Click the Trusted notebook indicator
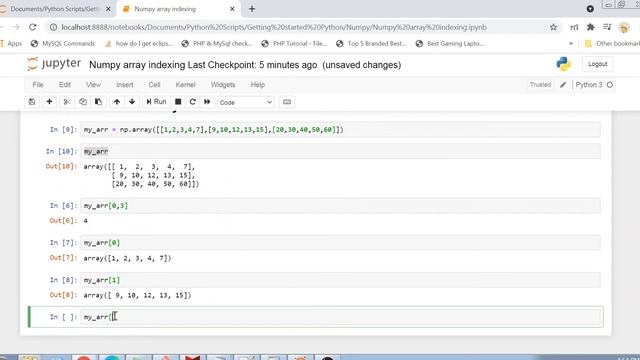The width and height of the screenshot is (640, 360). 540,84
